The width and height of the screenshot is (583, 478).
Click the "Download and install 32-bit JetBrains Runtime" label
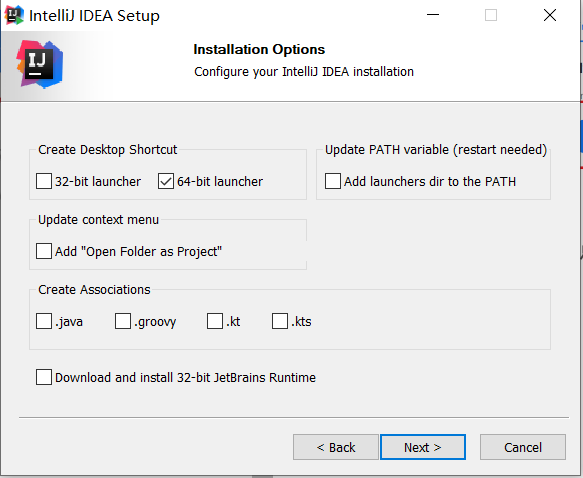click(x=185, y=377)
